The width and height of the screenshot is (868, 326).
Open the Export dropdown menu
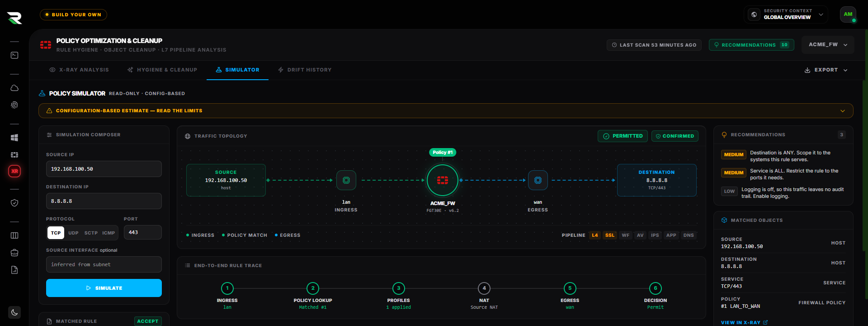pos(826,70)
